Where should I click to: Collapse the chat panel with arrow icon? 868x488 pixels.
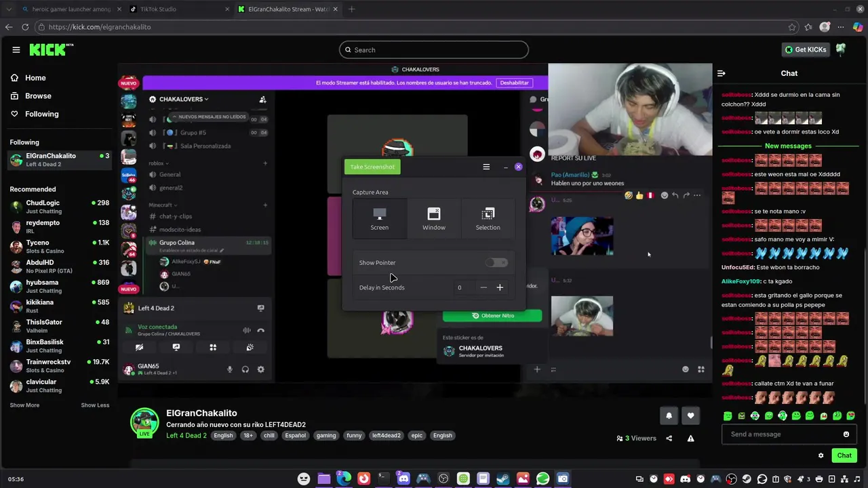pyautogui.click(x=722, y=73)
